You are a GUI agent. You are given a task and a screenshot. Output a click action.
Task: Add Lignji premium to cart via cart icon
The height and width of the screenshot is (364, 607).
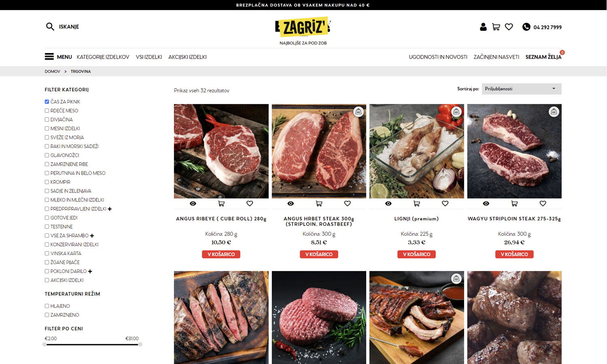(x=417, y=203)
